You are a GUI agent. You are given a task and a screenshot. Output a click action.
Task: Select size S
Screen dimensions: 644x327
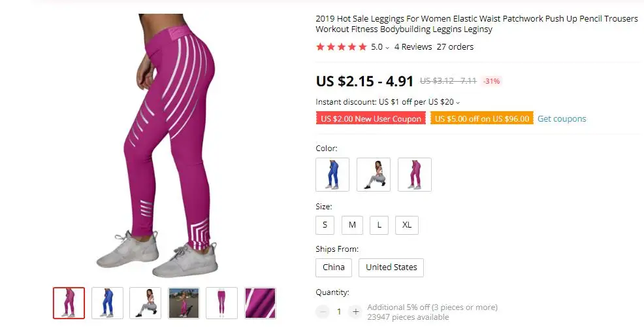325,225
